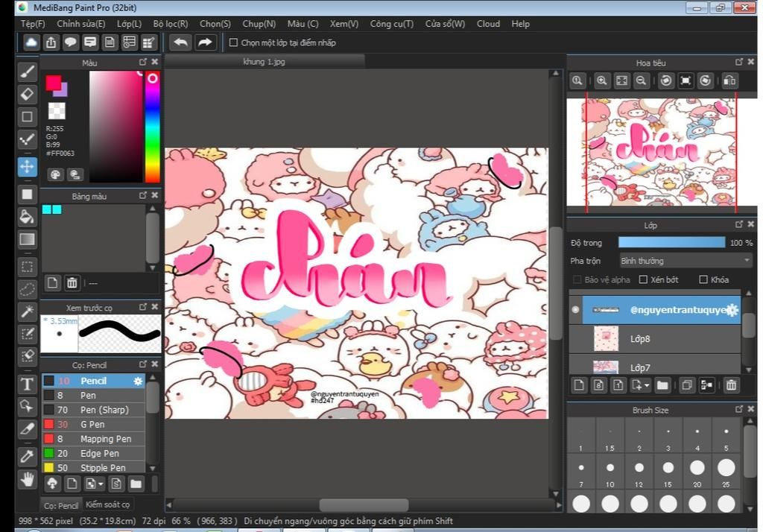This screenshot has width=763, height=532.
Task: Toggle visibility of @nguyentrantuquyen layer
Action: [x=576, y=309]
